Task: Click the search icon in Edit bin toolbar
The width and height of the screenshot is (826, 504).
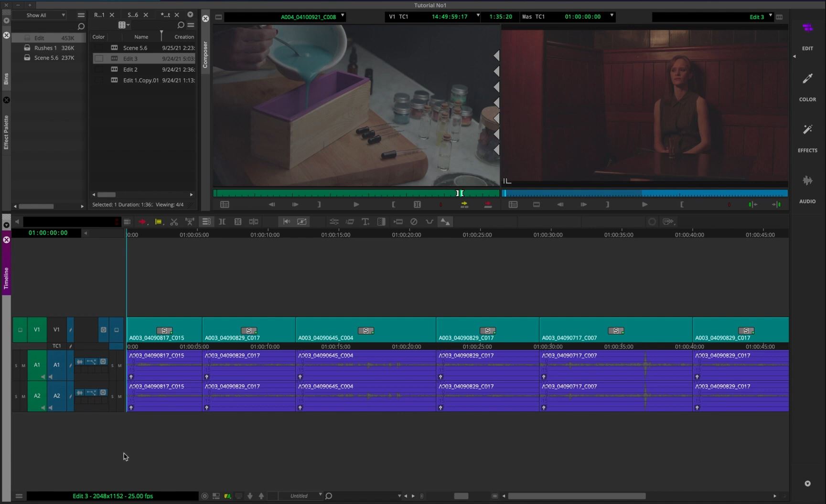Action: click(x=181, y=25)
